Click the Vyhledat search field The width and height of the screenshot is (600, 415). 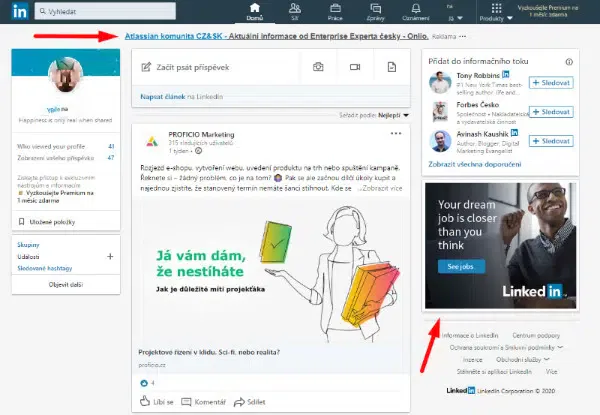(105, 11)
